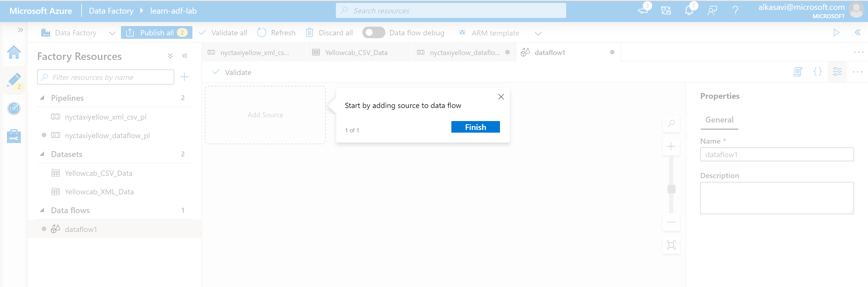Viewport: 868px width, 287px height.
Task: Switch to Yellowcab_CSV_Data tab
Action: coord(358,52)
